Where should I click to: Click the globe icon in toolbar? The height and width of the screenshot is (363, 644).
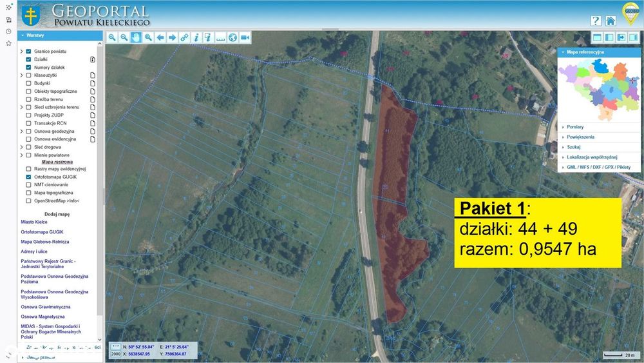232,37
